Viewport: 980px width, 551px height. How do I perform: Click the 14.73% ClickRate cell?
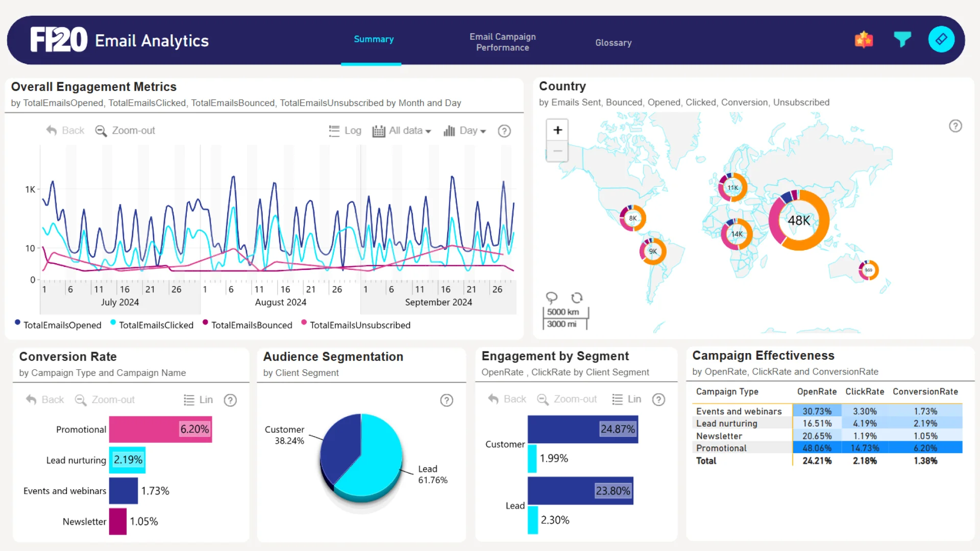(865, 448)
